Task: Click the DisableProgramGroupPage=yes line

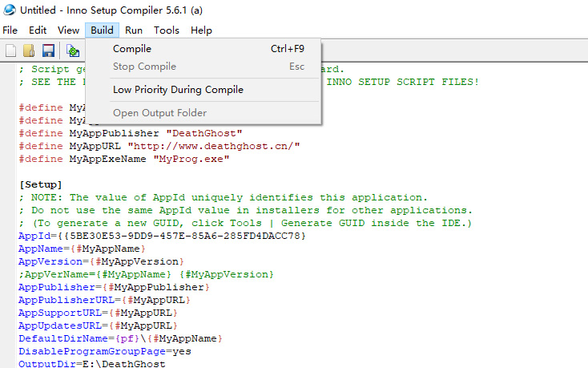Action: (x=105, y=351)
